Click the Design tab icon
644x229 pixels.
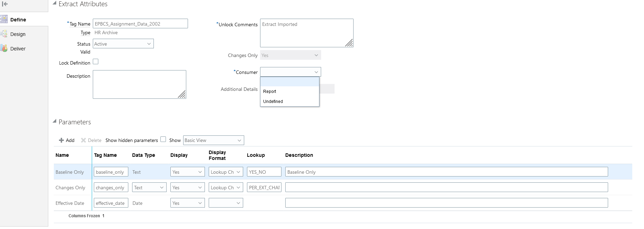pyautogui.click(x=4, y=34)
